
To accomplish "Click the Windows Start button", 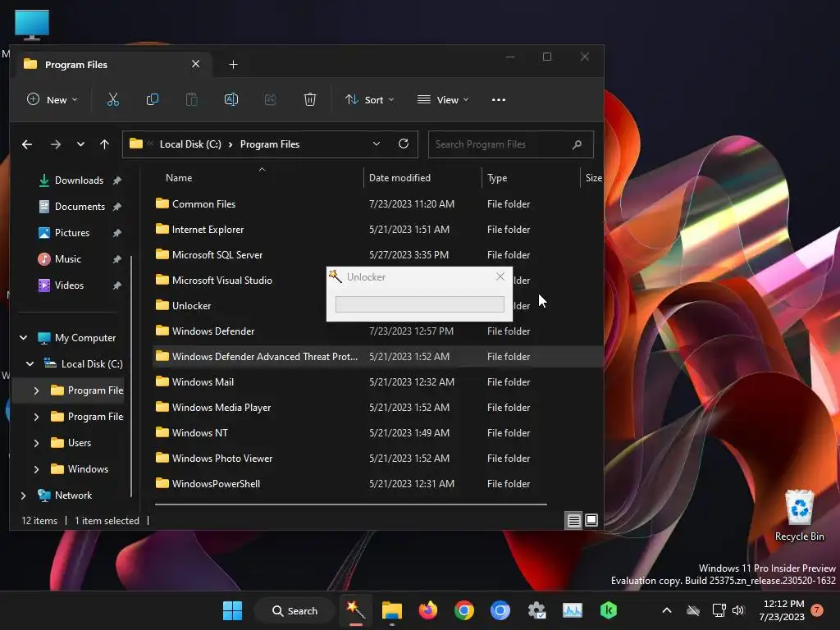I will (232, 610).
